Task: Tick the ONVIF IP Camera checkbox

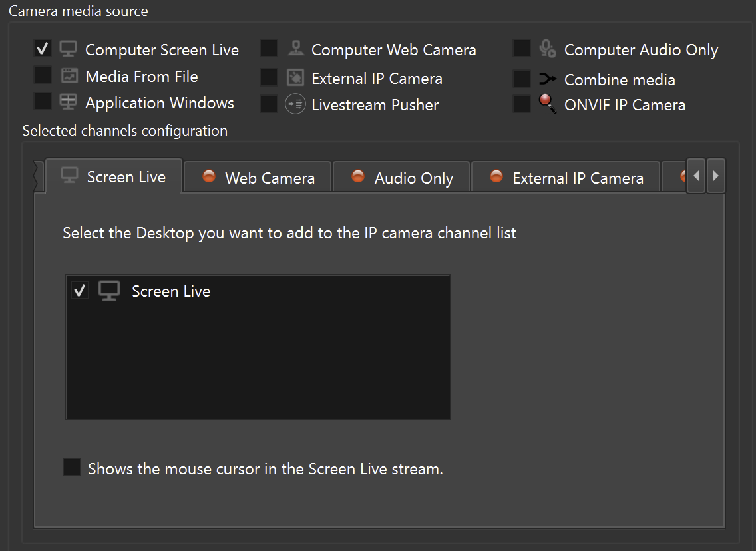Action: click(522, 104)
